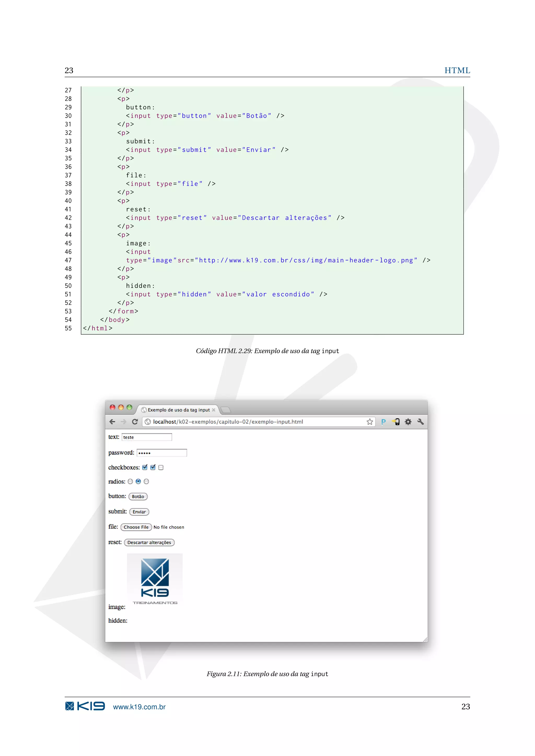Click the 'Enviar' submit button

tap(139, 512)
